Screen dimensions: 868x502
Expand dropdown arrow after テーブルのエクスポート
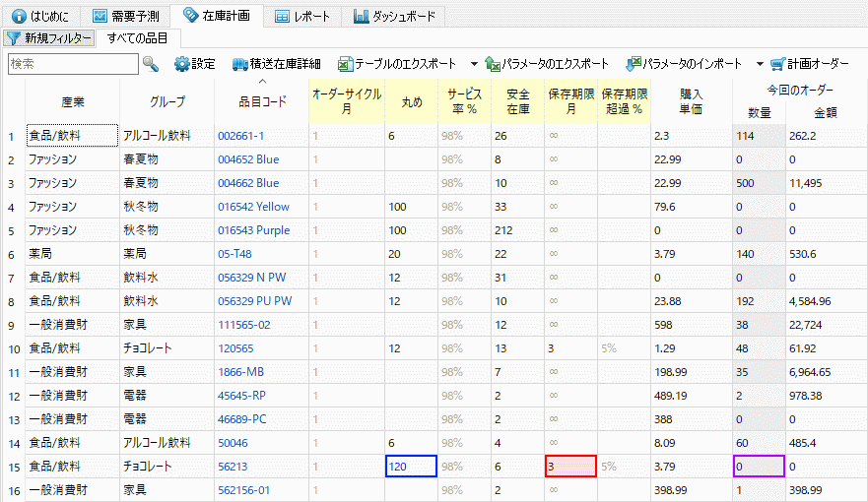[x=474, y=64]
